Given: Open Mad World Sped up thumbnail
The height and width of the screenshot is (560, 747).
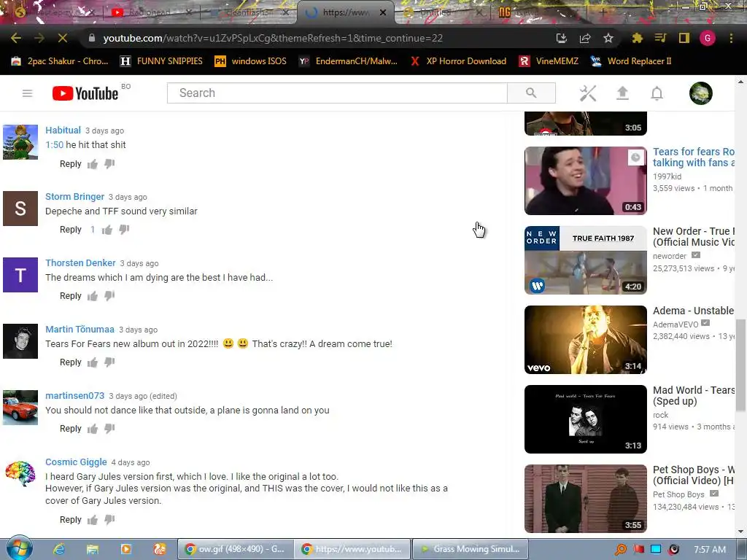Looking at the screenshot, I should pyautogui.click(x=586, y=419).
